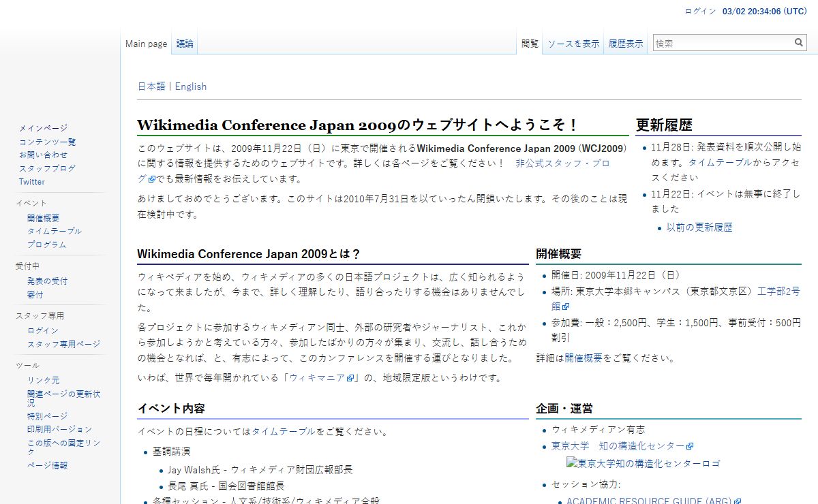The width and height of the screenshot is (818, 504).
Task: Click the search input field
Action: (723, 43)
